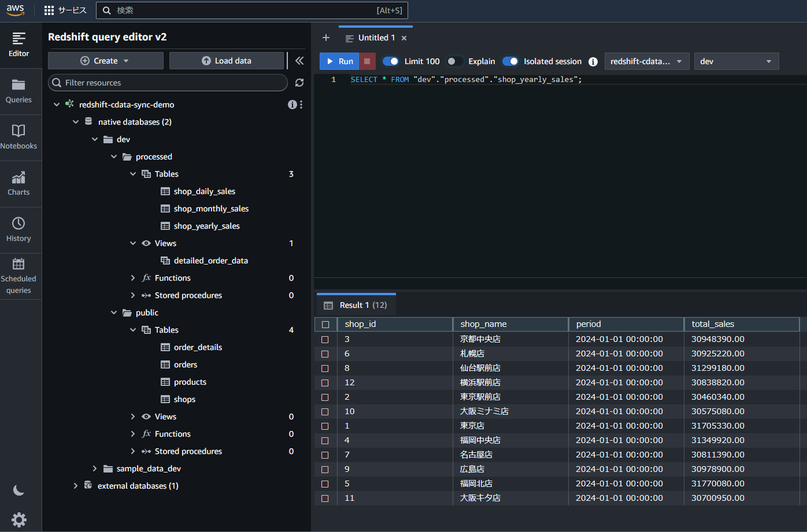Switch theme with the moon icon
This screenshot has width=807, height=532.
(18, 490)
